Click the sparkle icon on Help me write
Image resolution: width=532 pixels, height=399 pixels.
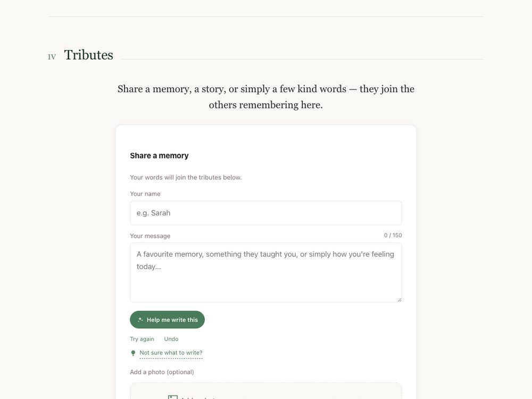tap(140, 320)
